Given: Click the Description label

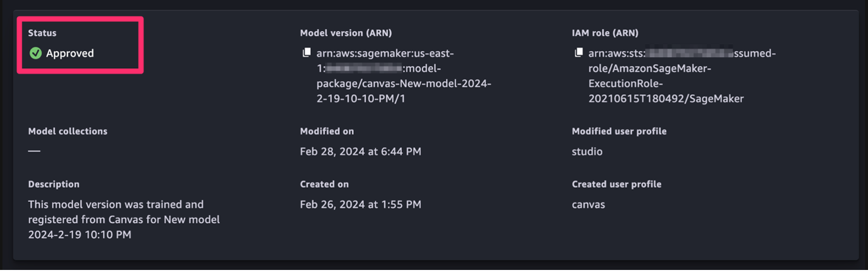Looking at the screenshot, I should pos(53,184).
